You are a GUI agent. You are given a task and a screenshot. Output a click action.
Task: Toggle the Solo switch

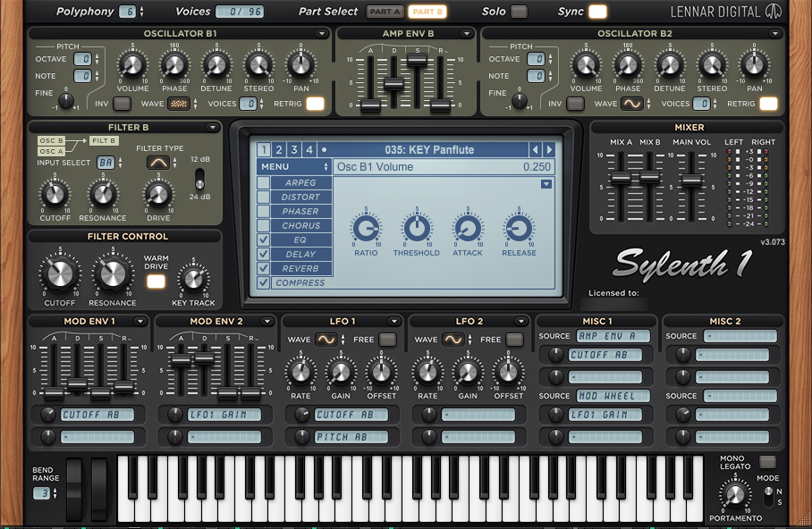[519, 12]
